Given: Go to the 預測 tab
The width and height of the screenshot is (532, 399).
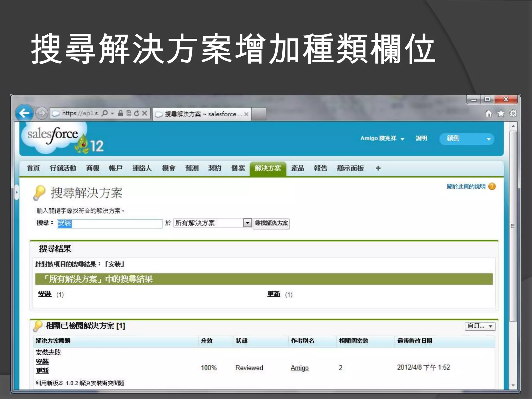Looking at the screenshot, I should 192,168.
